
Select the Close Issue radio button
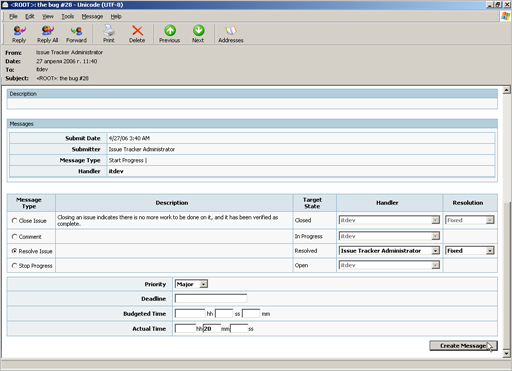coord(14,221)
